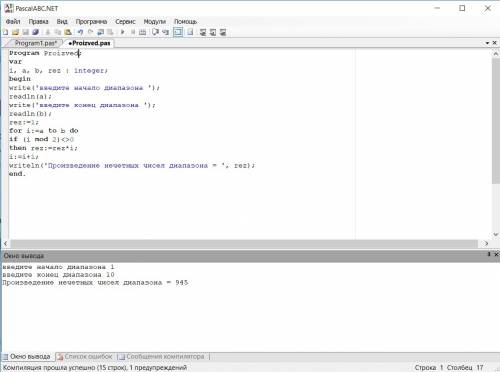Viewport: 500px width, 372px height.
Task: Click the Step Over debug icon
Action: point(155,32)
